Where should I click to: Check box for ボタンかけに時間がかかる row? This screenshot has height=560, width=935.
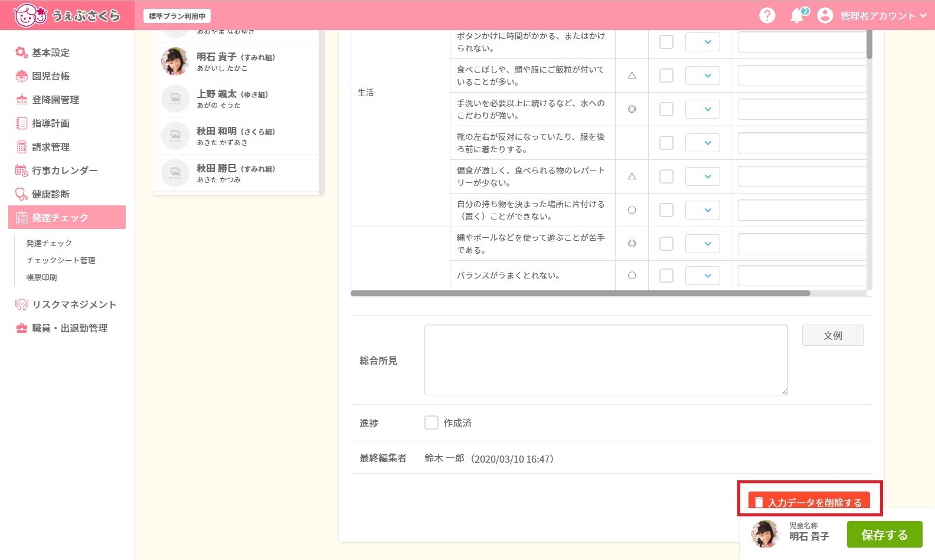click(666, 42)
